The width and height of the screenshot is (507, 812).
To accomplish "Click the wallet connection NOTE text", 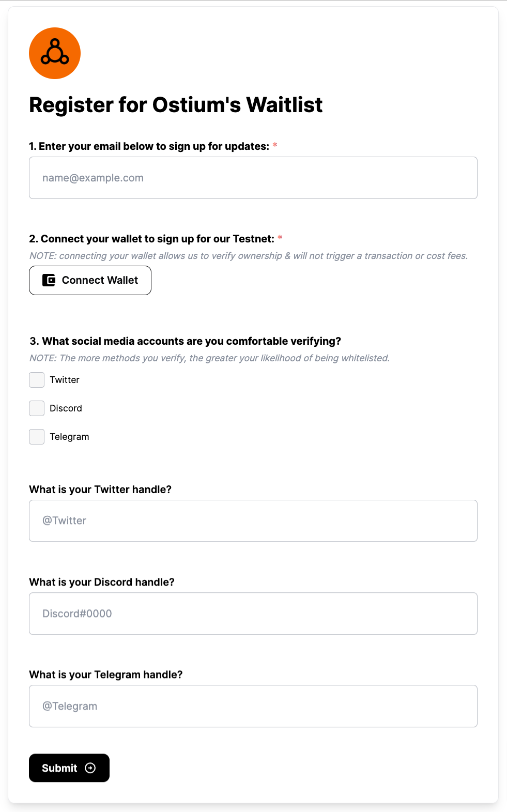I will (249, 256).
